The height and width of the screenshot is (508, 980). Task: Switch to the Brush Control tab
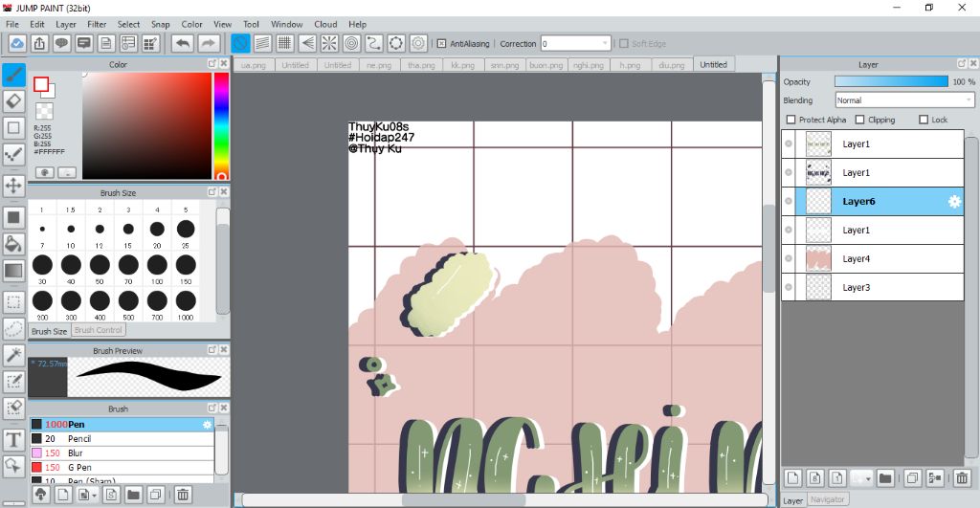pyautogui.click(x=99, y=330)
